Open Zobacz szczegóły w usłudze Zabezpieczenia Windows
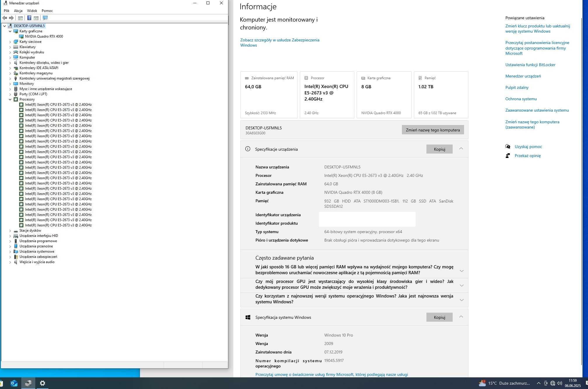588x389 pixels. (280, 43)
